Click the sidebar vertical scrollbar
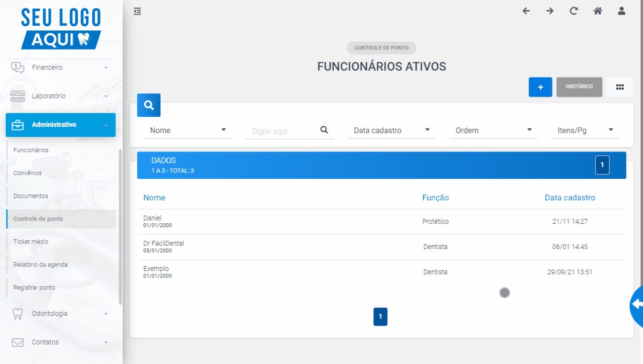The image size is (643, 364). pyautogui.click(x=121, y=226)
